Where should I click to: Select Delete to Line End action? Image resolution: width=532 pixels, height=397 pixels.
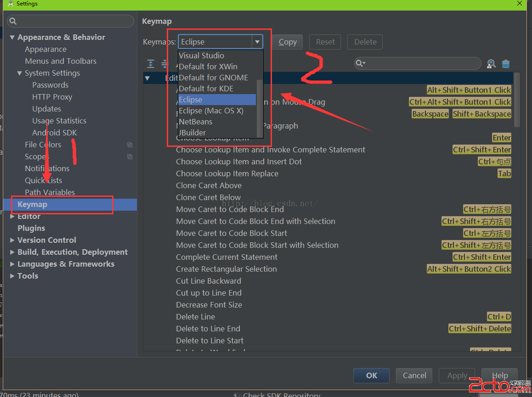[x=208, y=329]
